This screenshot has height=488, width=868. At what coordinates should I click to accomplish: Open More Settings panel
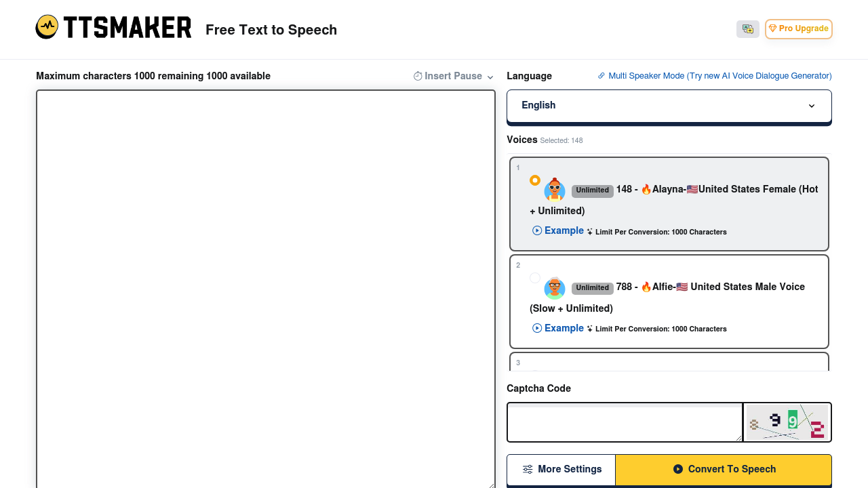(x=561, y=470)
